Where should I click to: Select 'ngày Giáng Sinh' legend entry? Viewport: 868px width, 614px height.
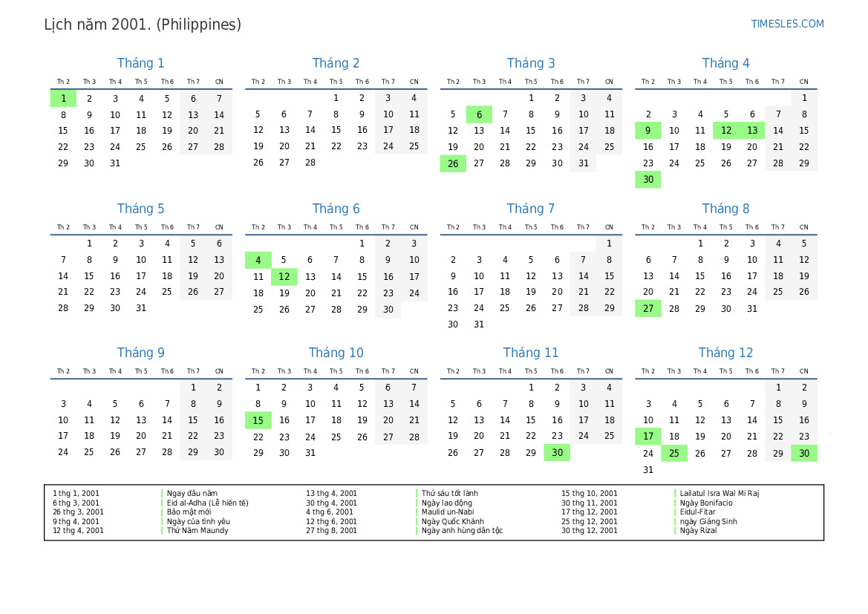[x=708, y=521]
